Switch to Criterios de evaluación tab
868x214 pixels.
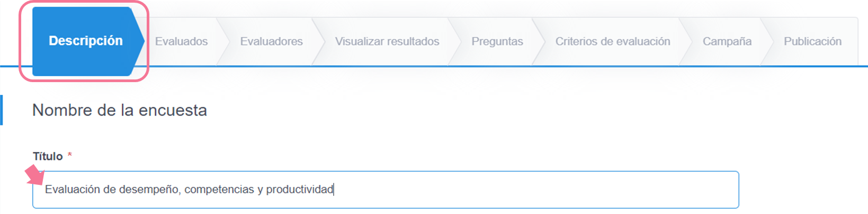click(x=612, y=41)
